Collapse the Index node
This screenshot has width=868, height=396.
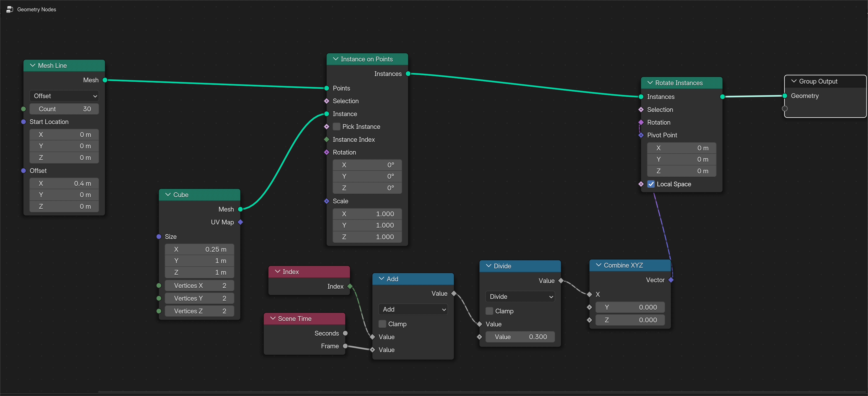pos(278,272)
